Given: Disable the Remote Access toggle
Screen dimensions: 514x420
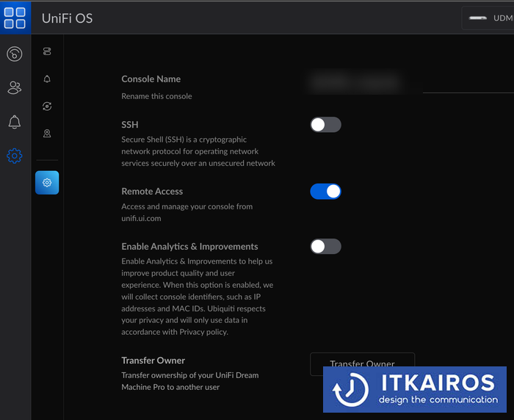Looking at the screenshot, I should point(325,192).
